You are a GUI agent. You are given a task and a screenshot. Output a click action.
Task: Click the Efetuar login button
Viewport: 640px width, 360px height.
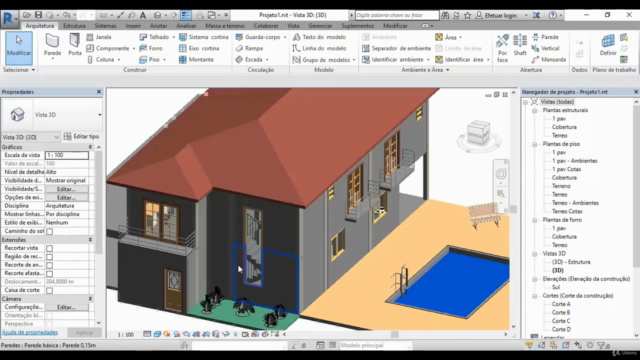[497, 15]
